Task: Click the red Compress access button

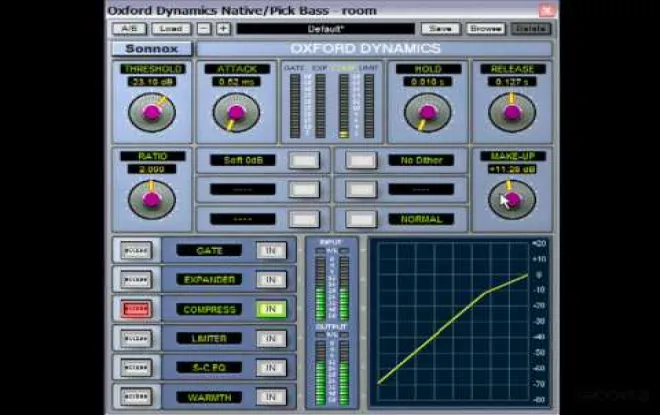Action: click(x=136, y=309)
